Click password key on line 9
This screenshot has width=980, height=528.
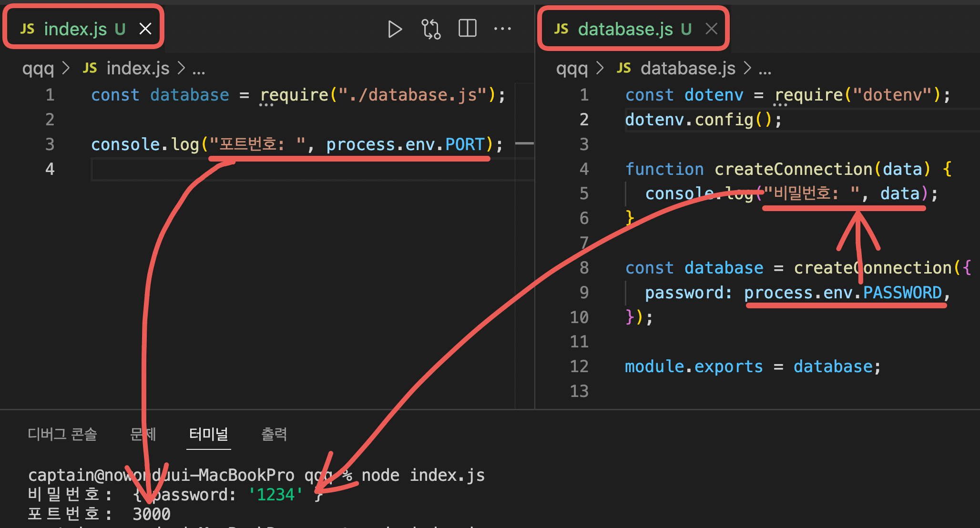[684, 293]
